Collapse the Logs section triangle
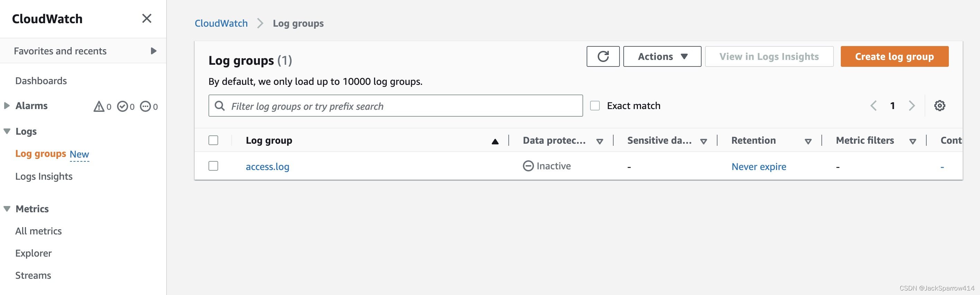This screenshot has width=980, height=295. tap(7, 131)
